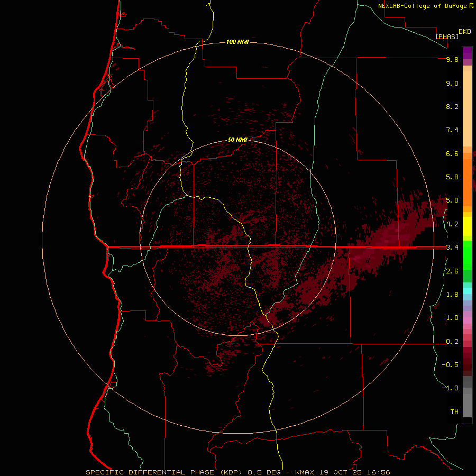The width and height of the screenshot is (476, 476).
Task: Click the 9.8 value on the scale
Action: pyautogui.click(x=452, y=59)
